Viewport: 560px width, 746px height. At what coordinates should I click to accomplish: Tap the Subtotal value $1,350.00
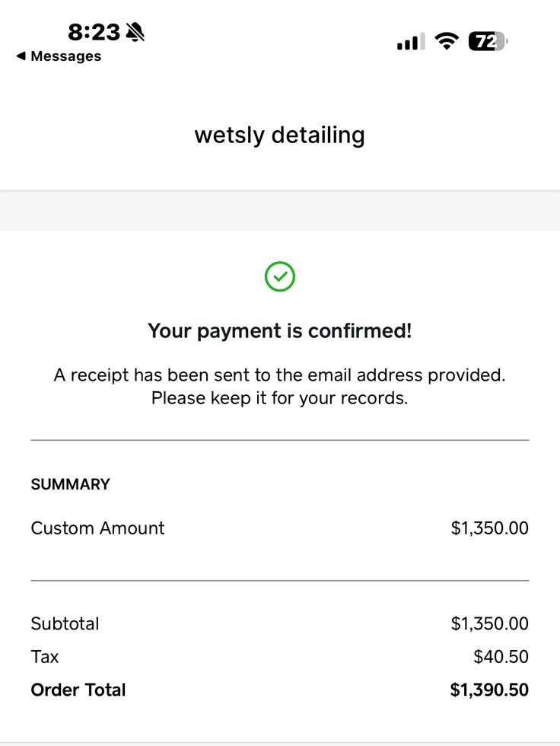tap(490, 623)
